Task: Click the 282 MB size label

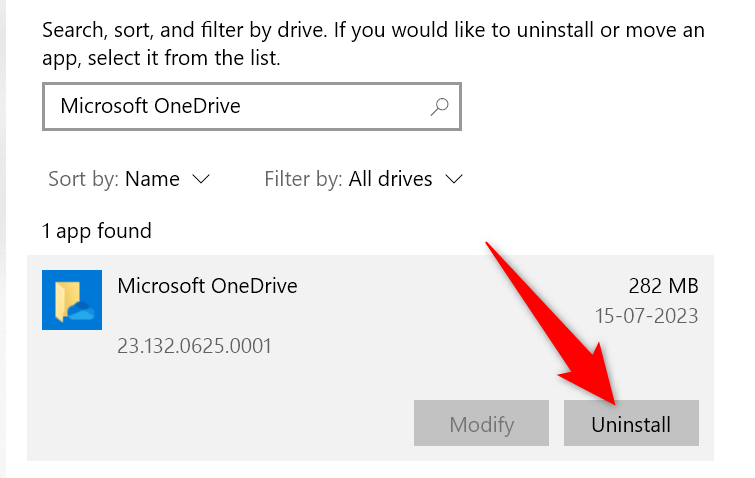Action: point(663,286)
